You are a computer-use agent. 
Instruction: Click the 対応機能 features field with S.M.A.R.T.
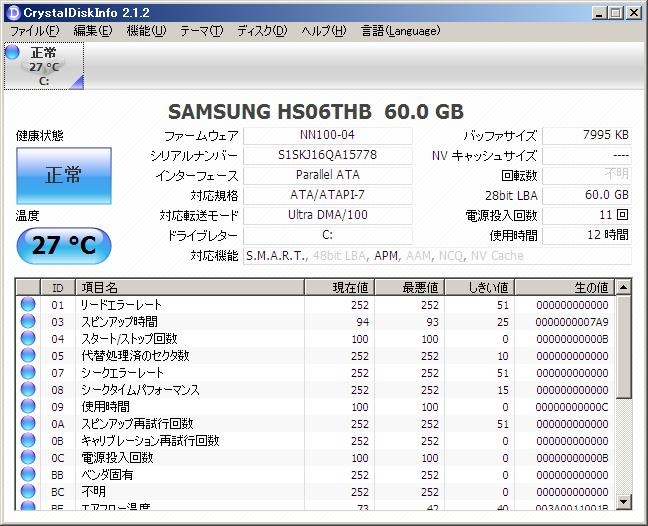click(437, 256)
